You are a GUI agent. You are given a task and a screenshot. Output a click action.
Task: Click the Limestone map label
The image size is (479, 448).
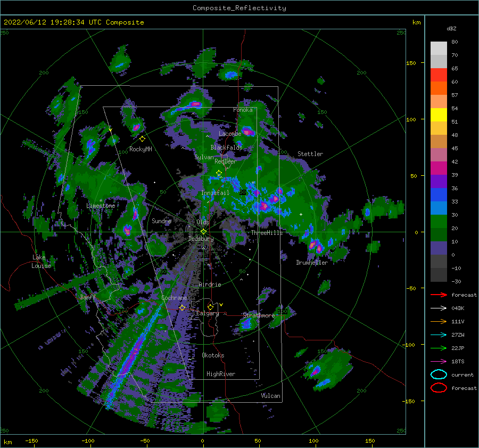pos(101,206)
